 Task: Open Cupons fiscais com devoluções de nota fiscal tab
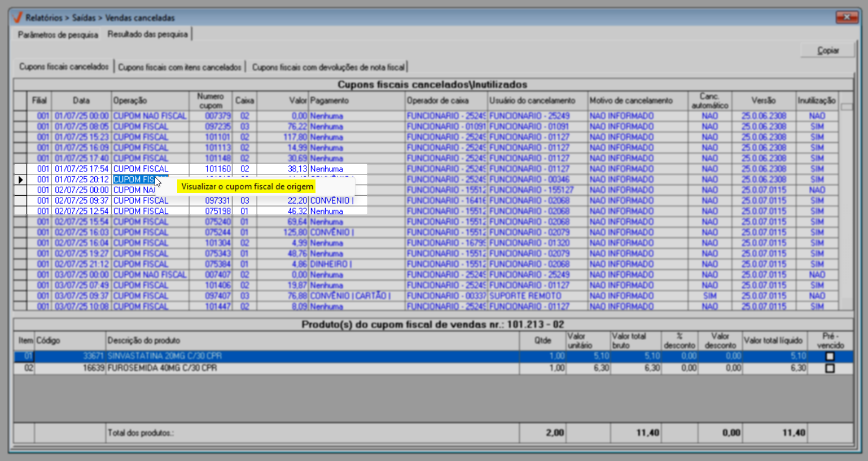328,67
